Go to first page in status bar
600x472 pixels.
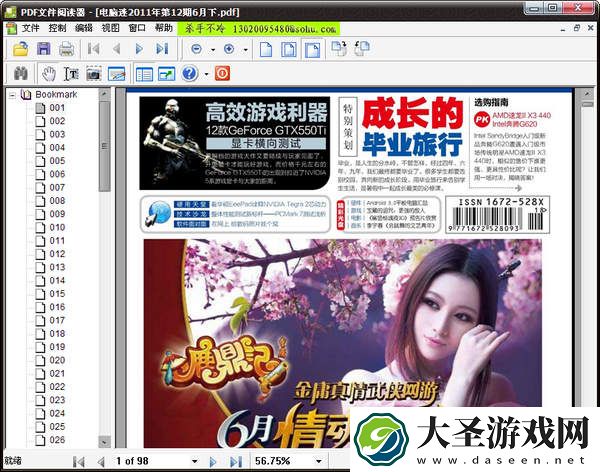click(x=79, y=462)
